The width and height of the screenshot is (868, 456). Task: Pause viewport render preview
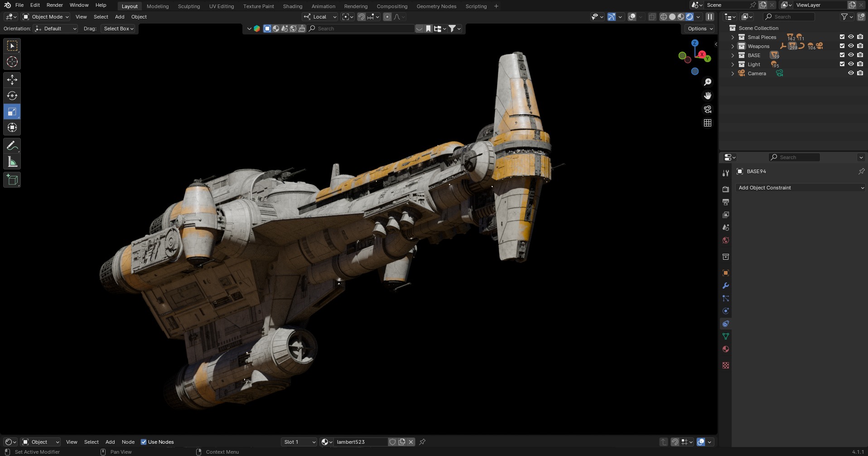(x=710, y=17)
